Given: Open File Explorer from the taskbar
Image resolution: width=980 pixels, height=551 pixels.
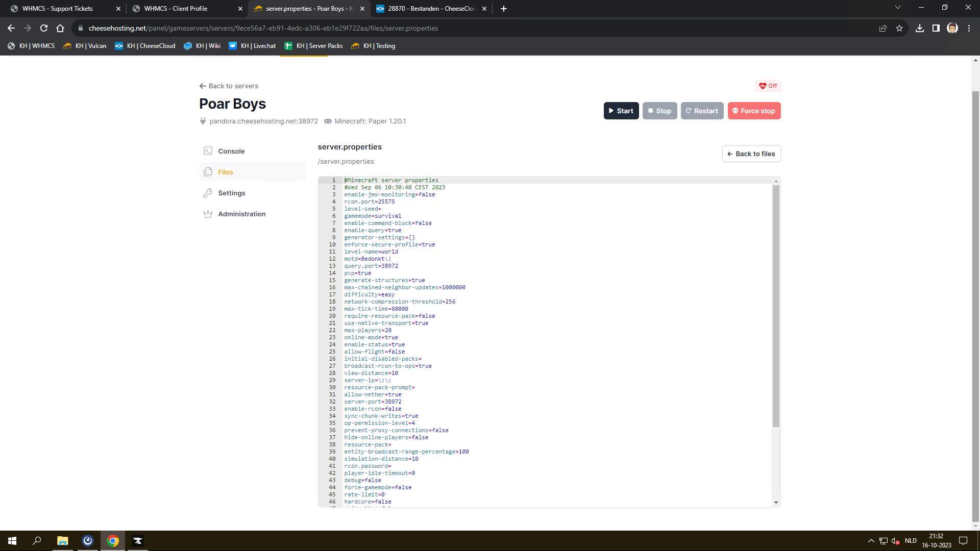Looking at the screenshot, I should 62,541.
